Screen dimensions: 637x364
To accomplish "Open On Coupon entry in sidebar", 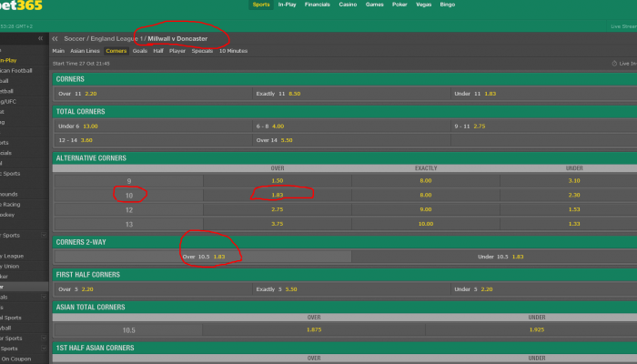I will (x=15, y=359).
